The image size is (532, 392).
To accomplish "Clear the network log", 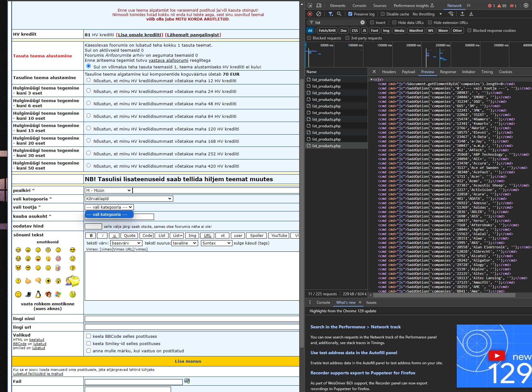I will coord(319,14).
